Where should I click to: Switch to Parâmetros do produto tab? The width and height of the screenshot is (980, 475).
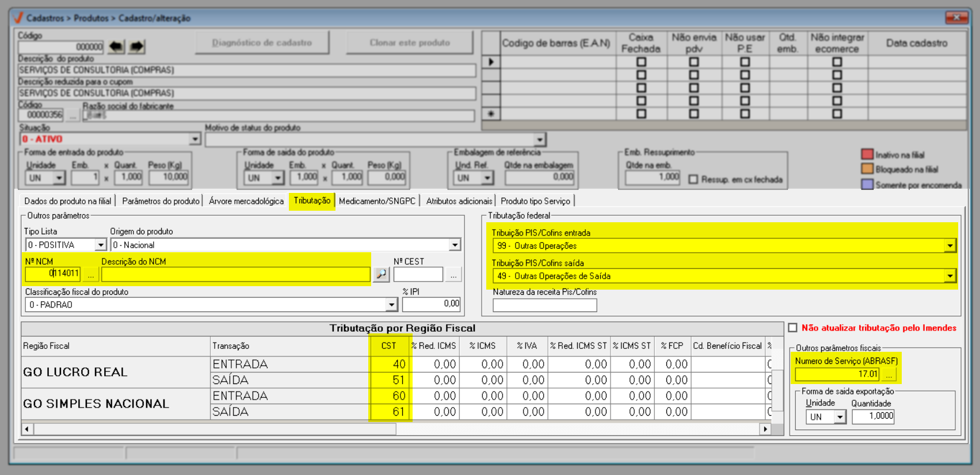(x=161, y=201)
